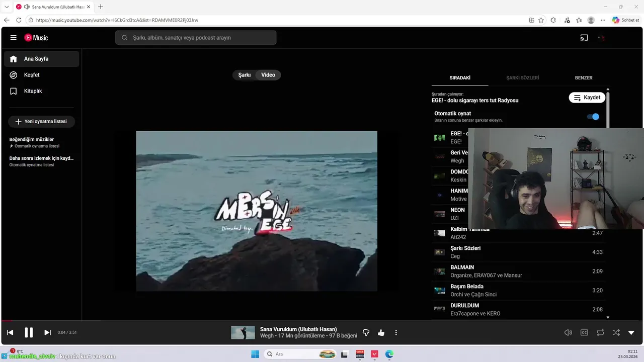Pause the current song

(x=29, y=332)
